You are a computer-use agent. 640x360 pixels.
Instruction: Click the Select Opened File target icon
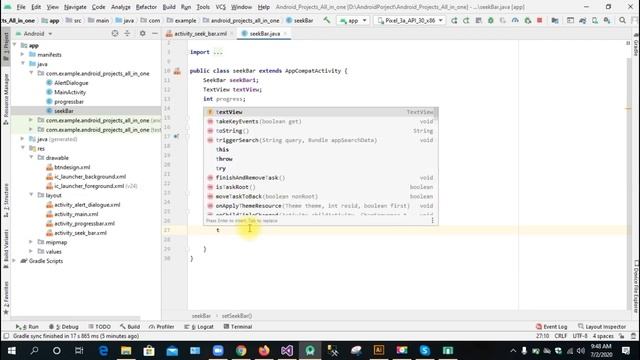[x=115, y=33]
